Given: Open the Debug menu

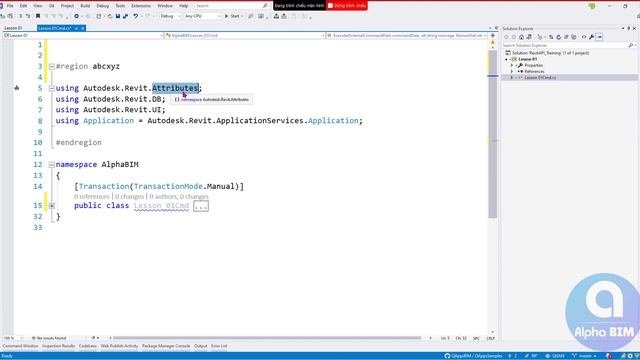Looking at the screenshot, I should tap(102, 6).
